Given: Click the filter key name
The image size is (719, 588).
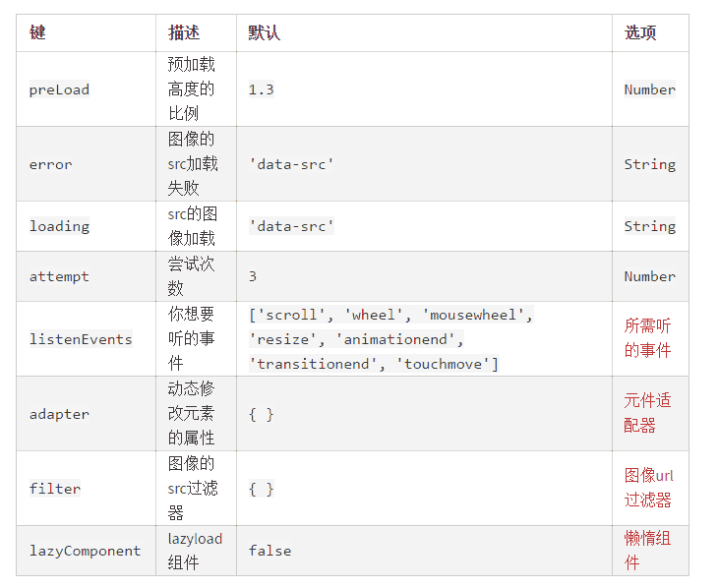Looking at the screenshot, I should [x=55, y=489].
